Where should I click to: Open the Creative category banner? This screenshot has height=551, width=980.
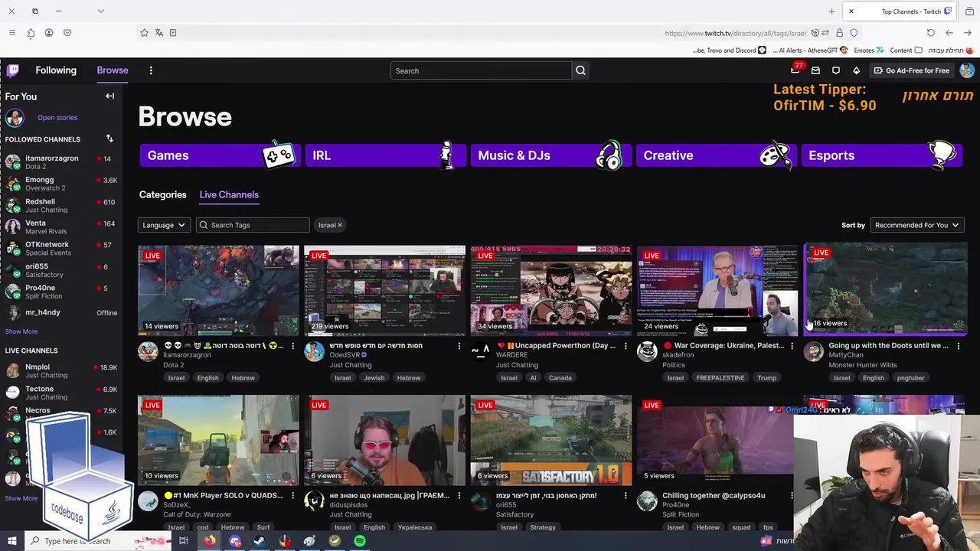716,155
